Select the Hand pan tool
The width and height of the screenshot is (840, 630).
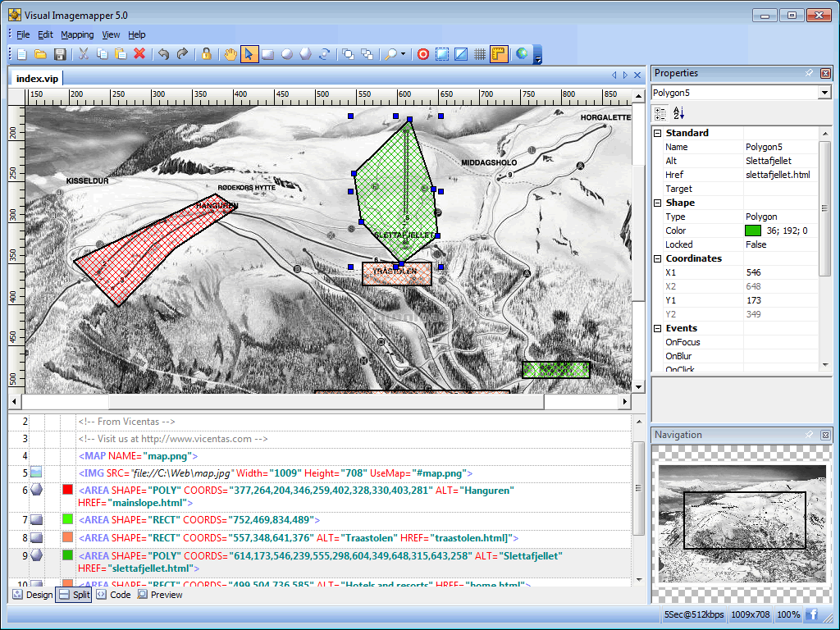coord(231,54)
